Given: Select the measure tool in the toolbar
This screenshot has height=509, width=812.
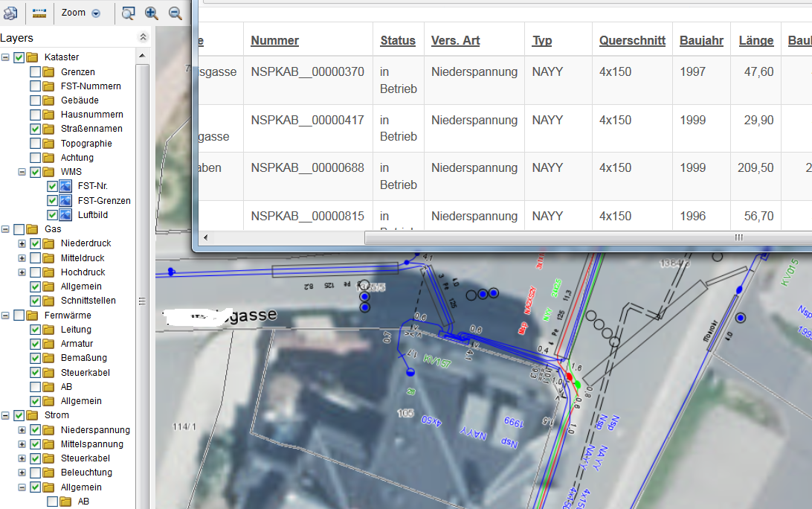Looking at the screenshot, I should [39, 13].
